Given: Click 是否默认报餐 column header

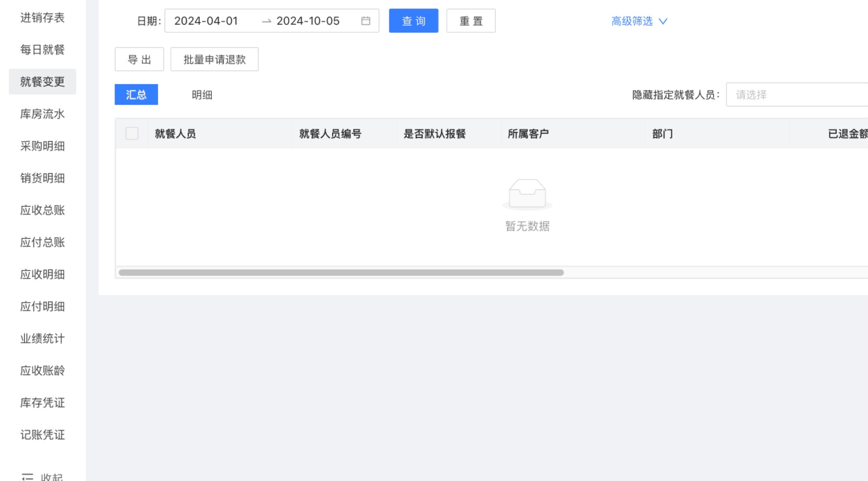Looking at the screenshot, I should (435, 133).
